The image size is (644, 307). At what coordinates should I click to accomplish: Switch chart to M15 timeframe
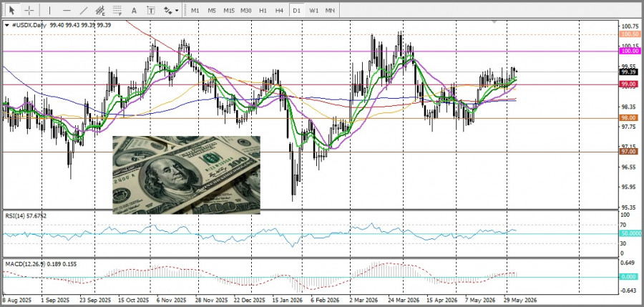point(229,11)
